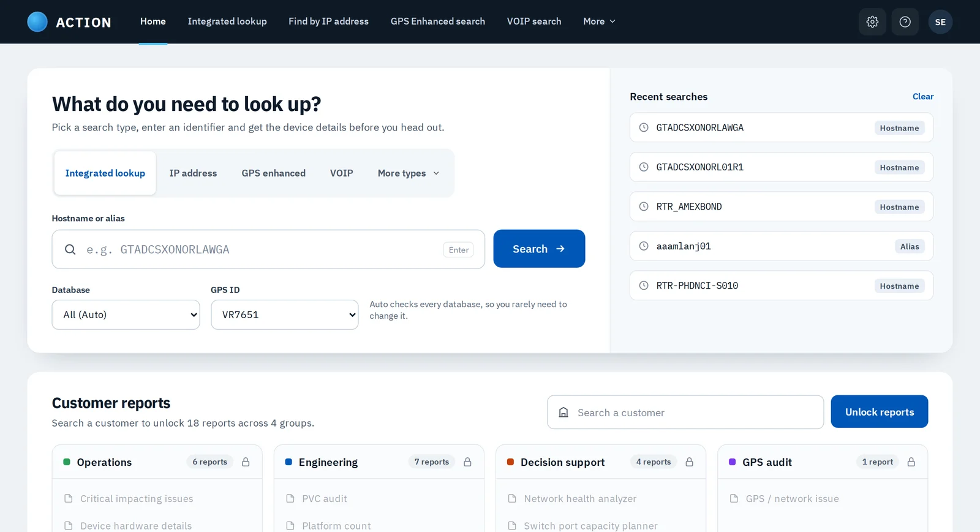Click the clock icon beside aaamlanj01
The width and height of the screenshot is (980, 532).
pyautogui.click(x=644, y=246)
